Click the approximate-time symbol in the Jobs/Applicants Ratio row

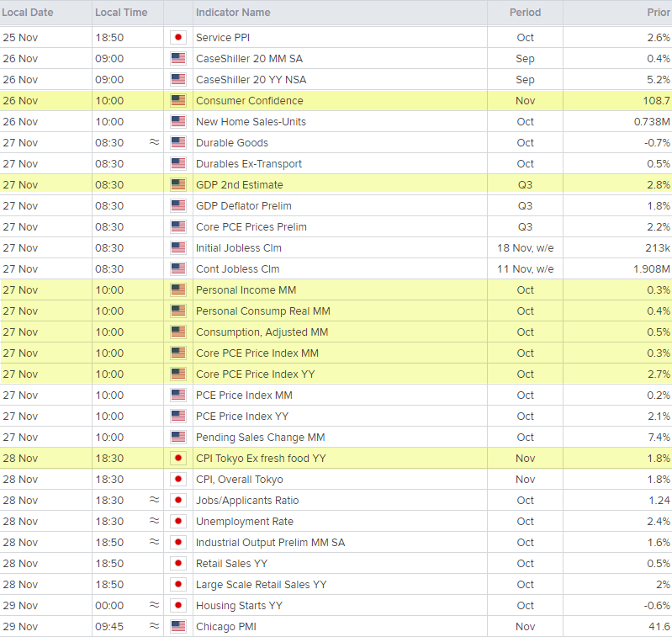pos(153,501)
